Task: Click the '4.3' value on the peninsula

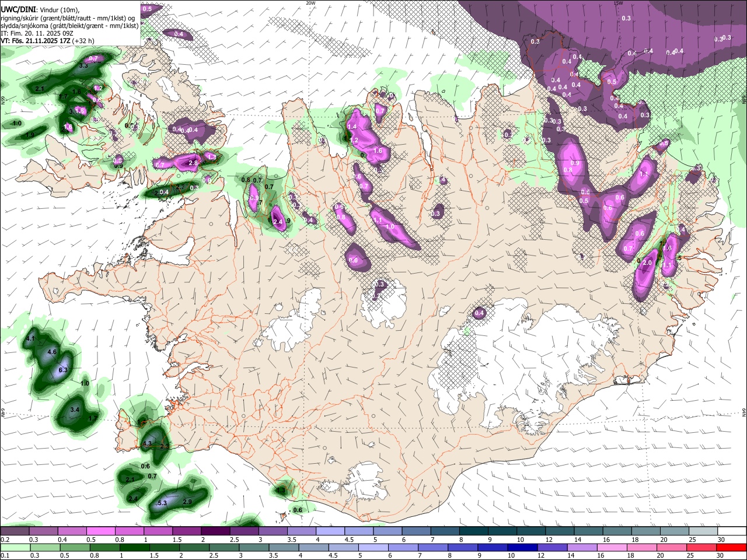Action: [x=147, y=443]
